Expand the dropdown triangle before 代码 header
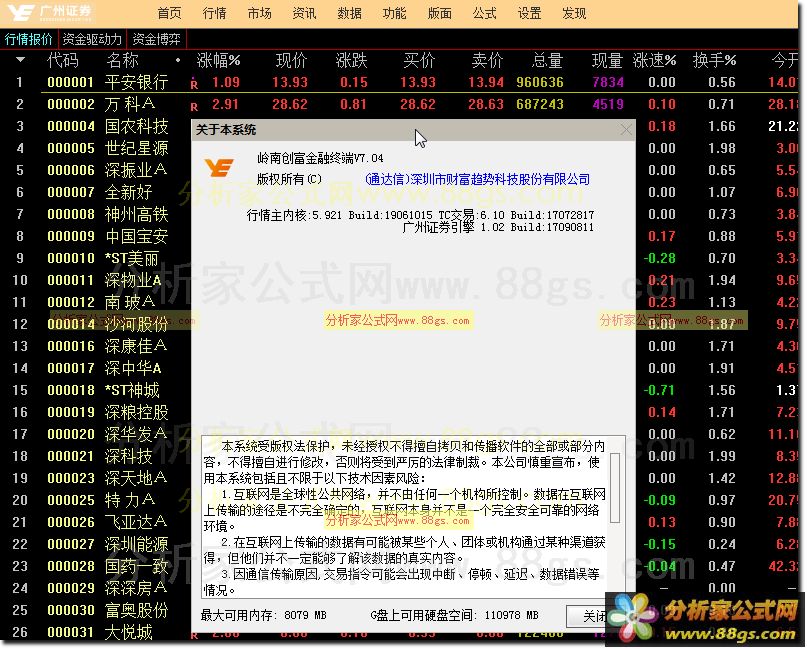 20,60
